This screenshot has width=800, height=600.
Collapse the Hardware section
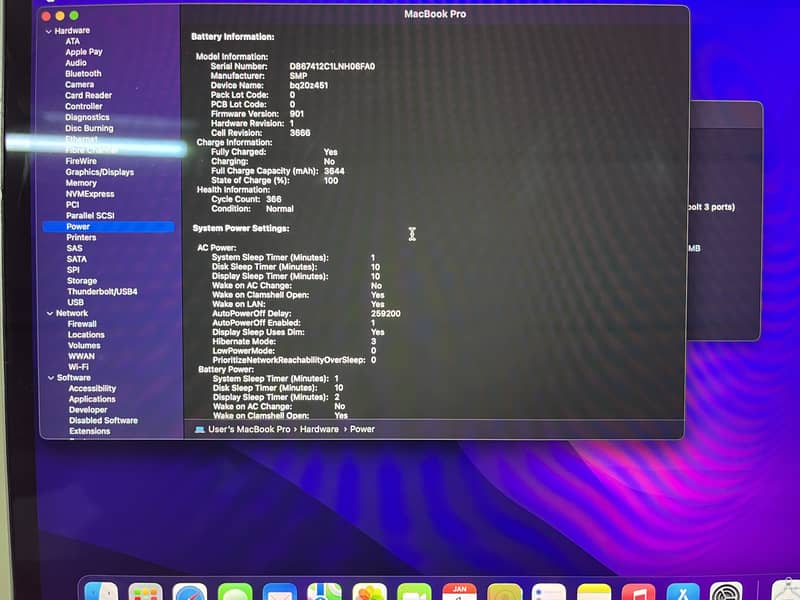[x=47, y=30]
